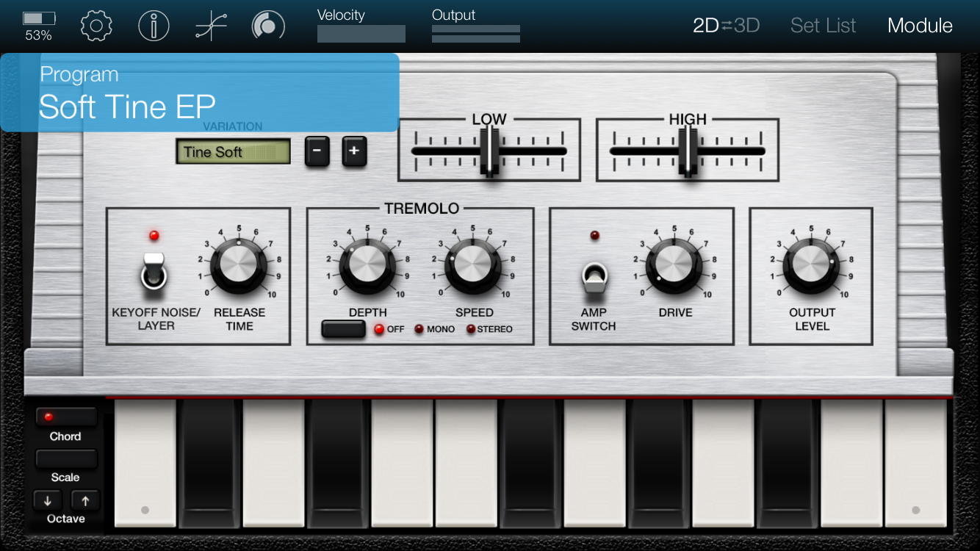Open the Program Soft Tine EP selector
Image resolution: width=980 pixels, height=551 pixels.
coord(200,93)
